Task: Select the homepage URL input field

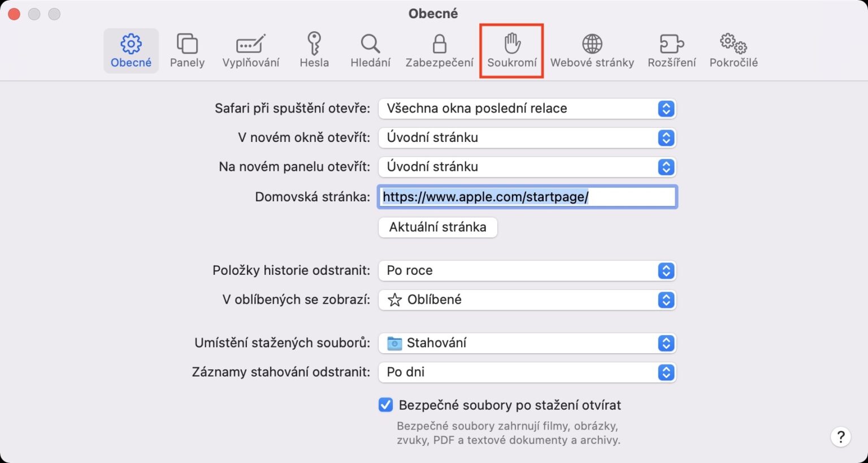Action: click(527, 197)
